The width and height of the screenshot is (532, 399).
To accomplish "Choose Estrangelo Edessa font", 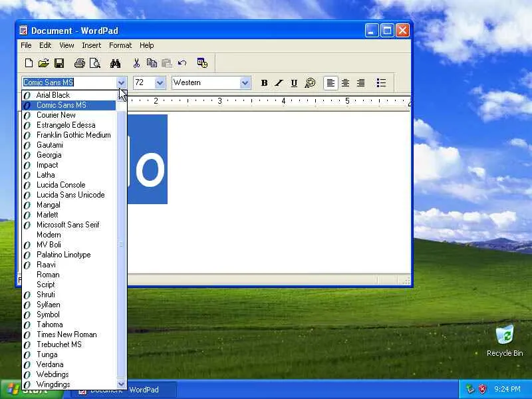I will [69, 125].
